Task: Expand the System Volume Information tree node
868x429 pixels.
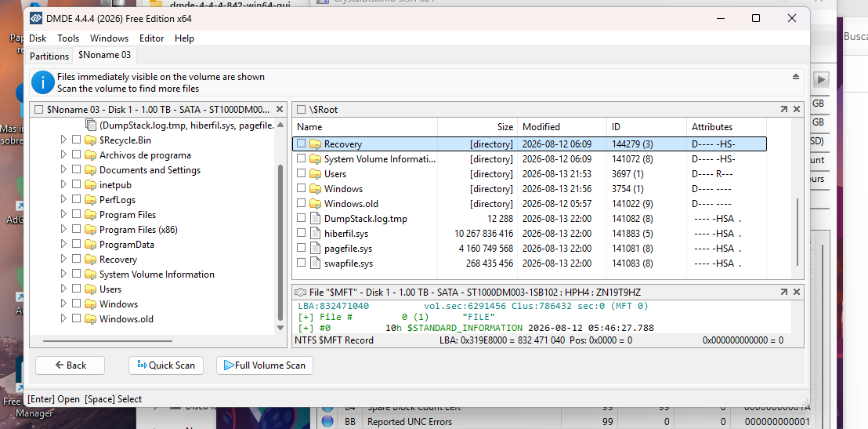Action: (x=63, y=274)
